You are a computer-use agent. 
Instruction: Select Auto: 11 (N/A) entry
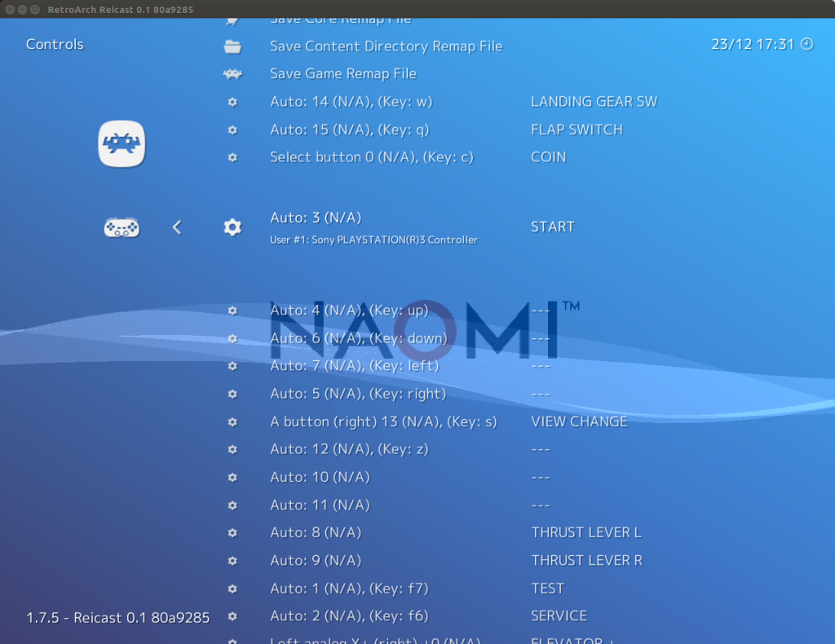[320, 505]
